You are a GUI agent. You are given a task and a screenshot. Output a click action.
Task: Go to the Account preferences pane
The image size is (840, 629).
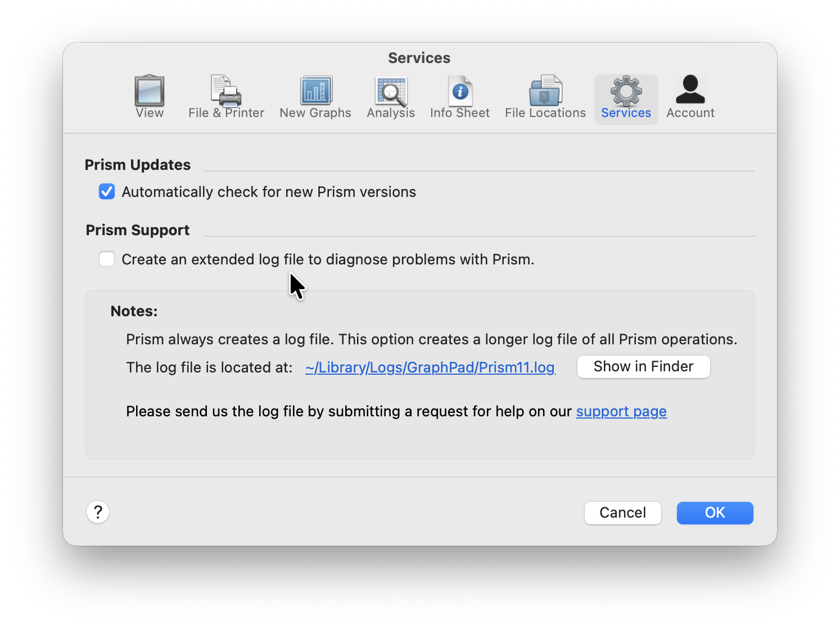[690, 97]
